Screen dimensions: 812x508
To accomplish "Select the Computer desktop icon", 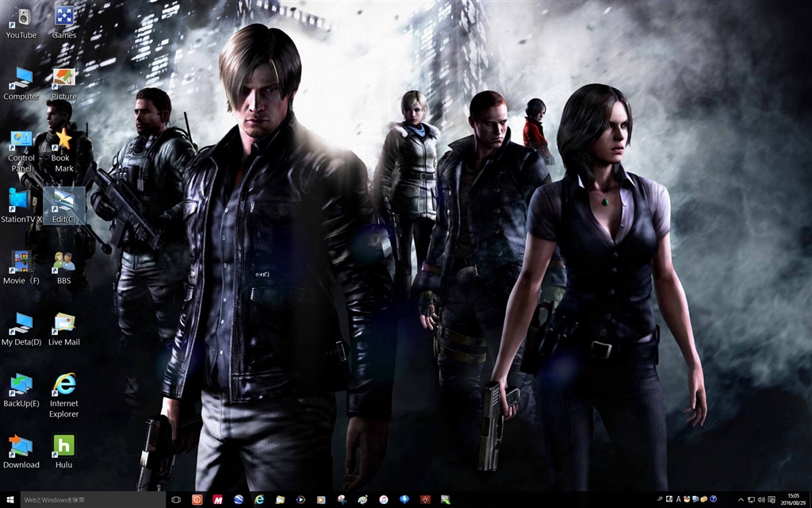I will tap(21, 83).
